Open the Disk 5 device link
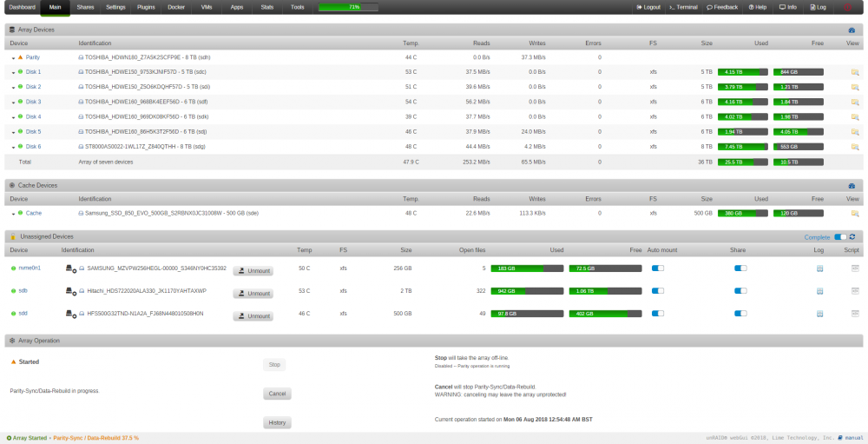 click(x=33, y=132)
